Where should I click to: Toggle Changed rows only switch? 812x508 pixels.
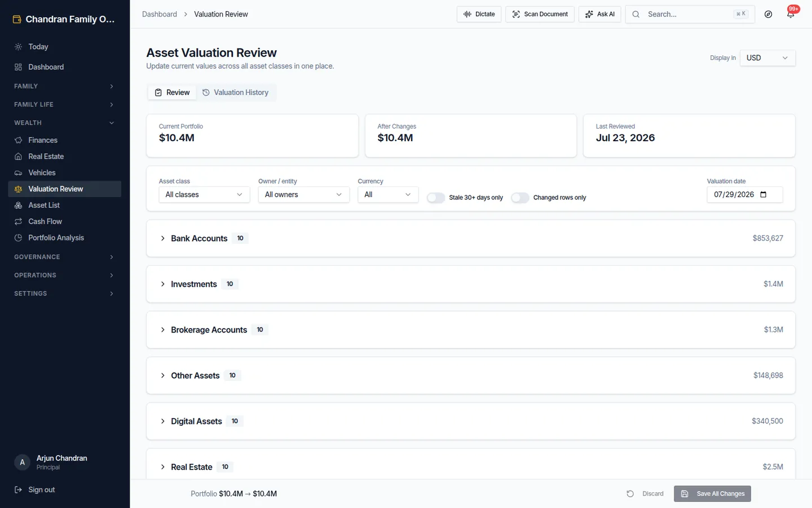(520, 198)
